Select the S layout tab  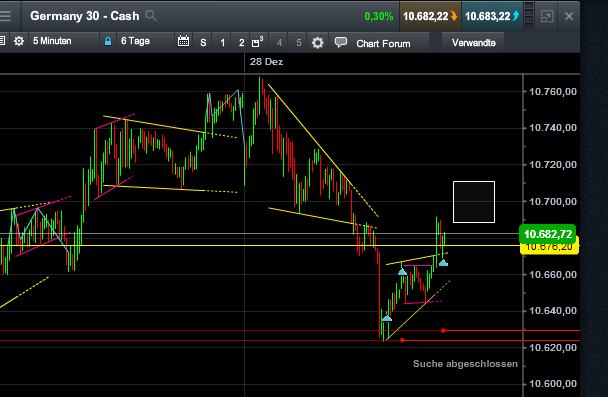coord(203,42)
